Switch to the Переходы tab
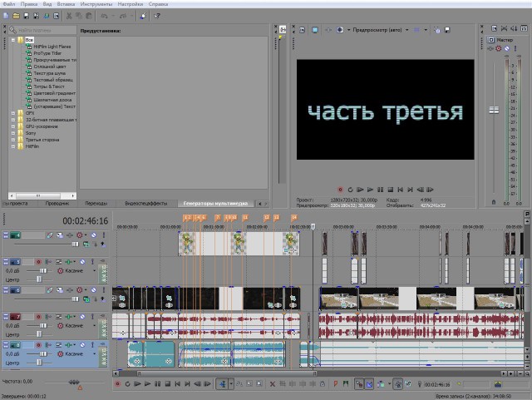The image size is (532, 400). coord(96,203)
